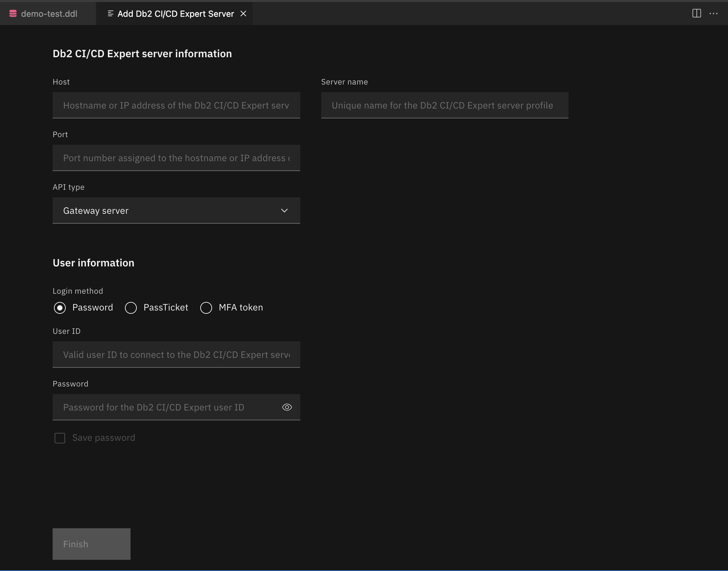Click the Save password label
The height and width of the screenshot is (571, 728).
103,437
